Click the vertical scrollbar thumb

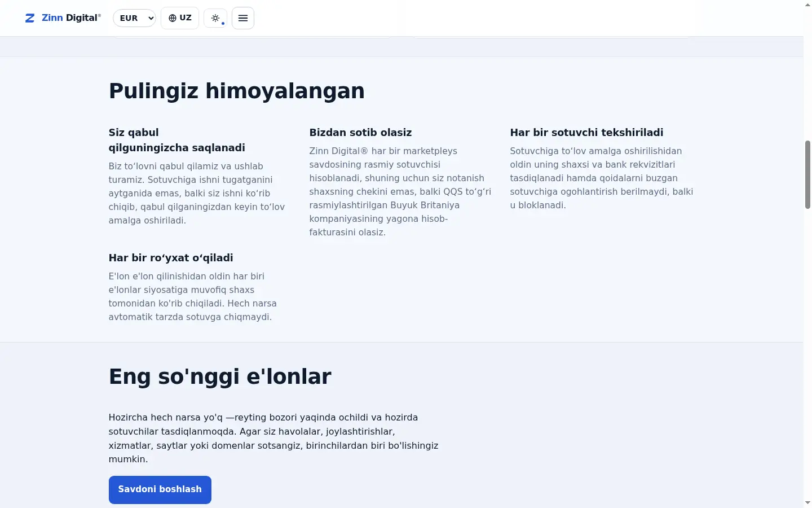point(807,175)
